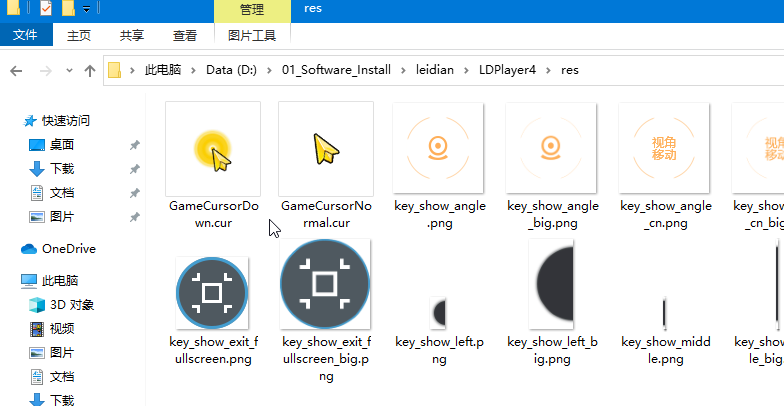The height and width of the screenshot is (406, 784).
Task: Navigate to leidian in the address bar
Action: 436,71
